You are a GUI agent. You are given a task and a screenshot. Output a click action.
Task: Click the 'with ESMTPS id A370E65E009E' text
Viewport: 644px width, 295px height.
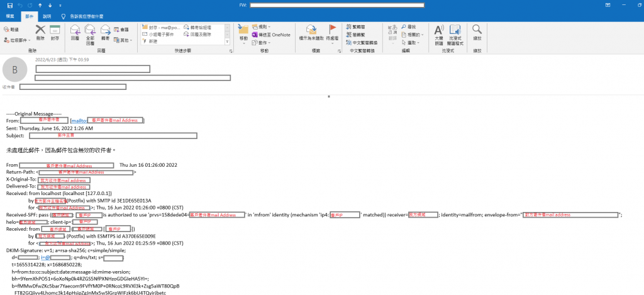[121, 236]
